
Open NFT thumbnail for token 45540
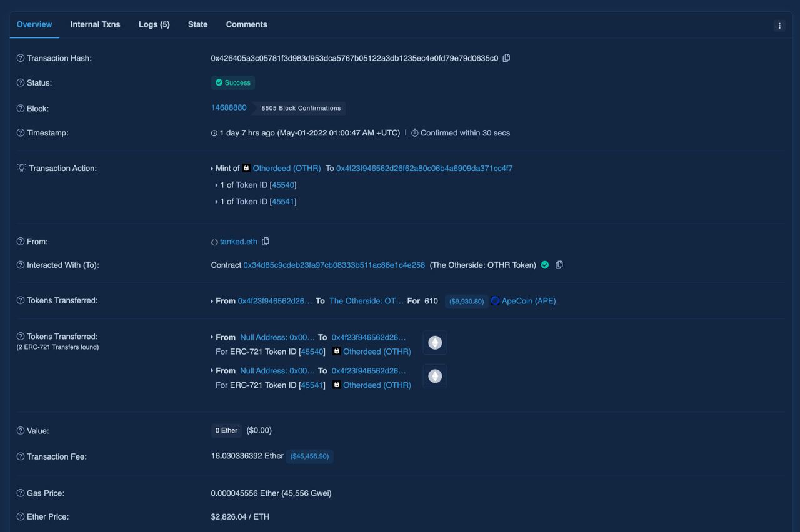pyautogui.click(x=435, y=343)
